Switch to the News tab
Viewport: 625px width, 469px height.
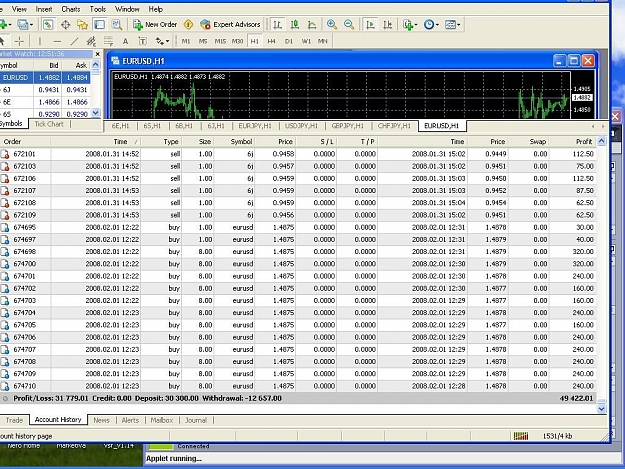point(101,420)
